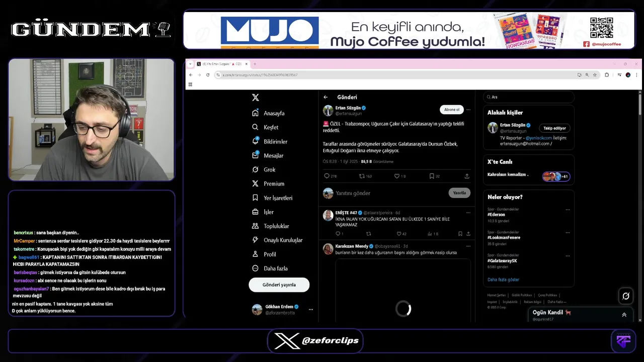The width and height of the screenshot is (644, 362).
Task: Click the Gönderi yayınla button
Action: [279, 285]
